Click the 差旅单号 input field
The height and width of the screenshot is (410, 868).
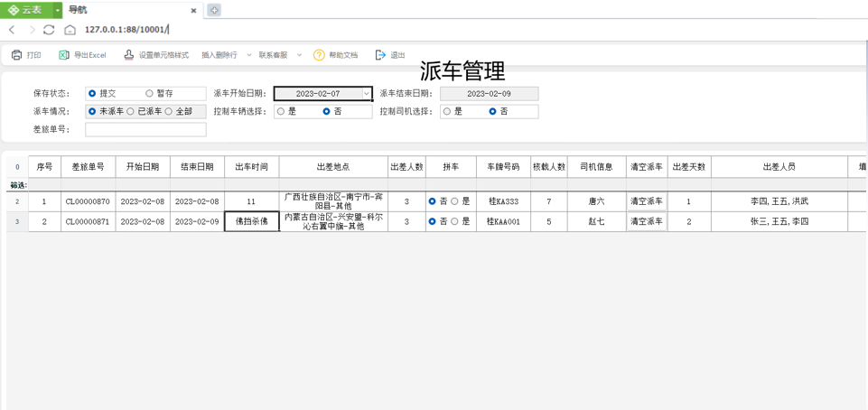pyautogui.click(x=145, y=129)
